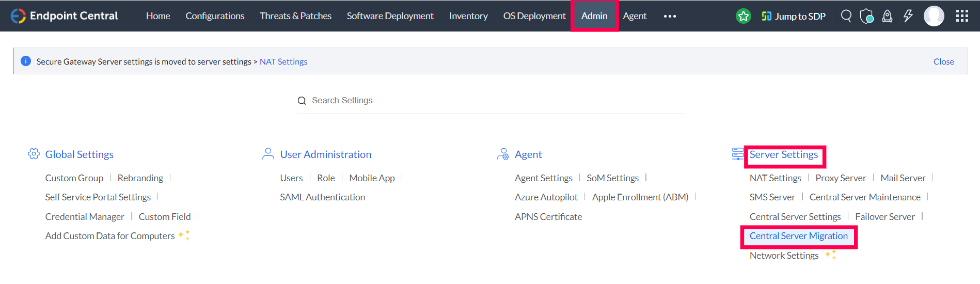Click Jump to SDP button
The height and width of the screenshot is (284, 980).
click(794, 16)
